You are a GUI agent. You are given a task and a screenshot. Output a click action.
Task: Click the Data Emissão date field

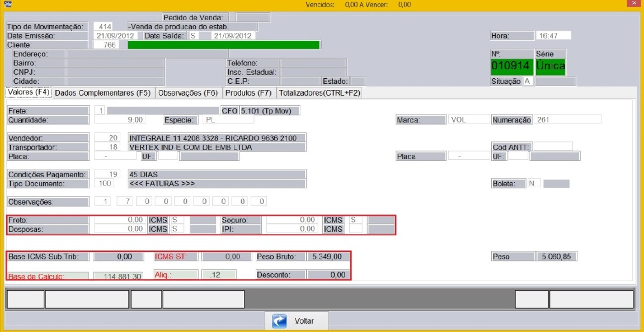(116, 35)
